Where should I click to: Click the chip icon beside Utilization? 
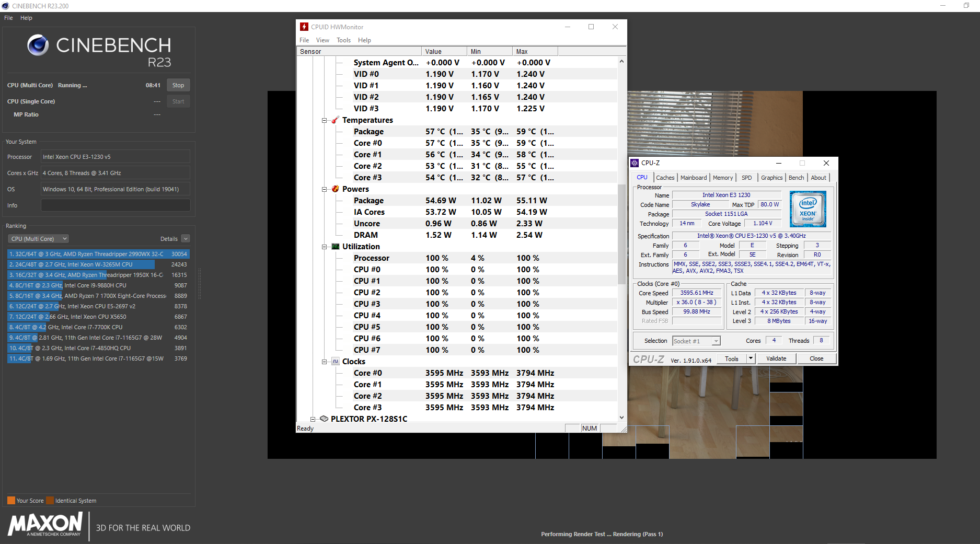coord(336,247)
